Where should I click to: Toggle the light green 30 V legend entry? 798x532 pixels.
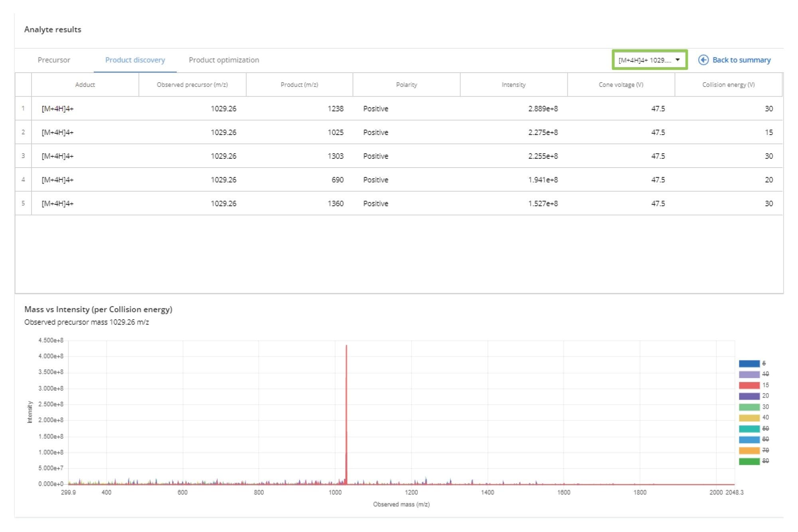[749, 407]
